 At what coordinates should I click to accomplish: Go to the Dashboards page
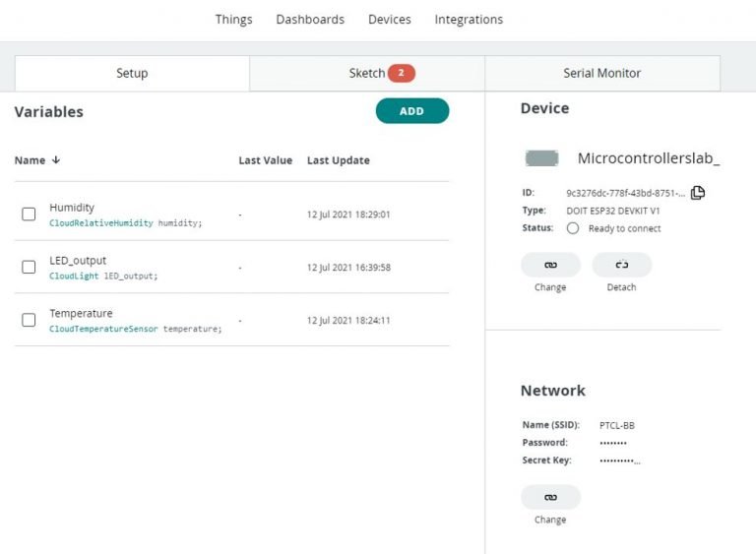point(310,20)
